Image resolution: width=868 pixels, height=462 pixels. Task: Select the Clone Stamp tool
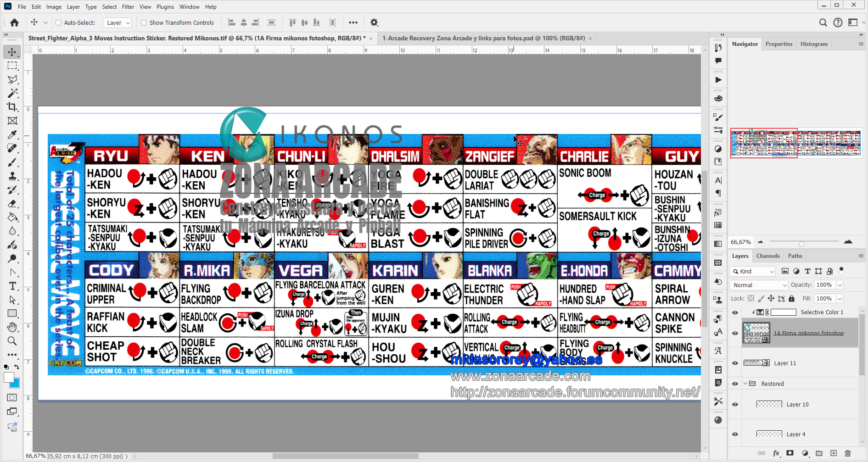pyautogui.click(x=12, y=176)
